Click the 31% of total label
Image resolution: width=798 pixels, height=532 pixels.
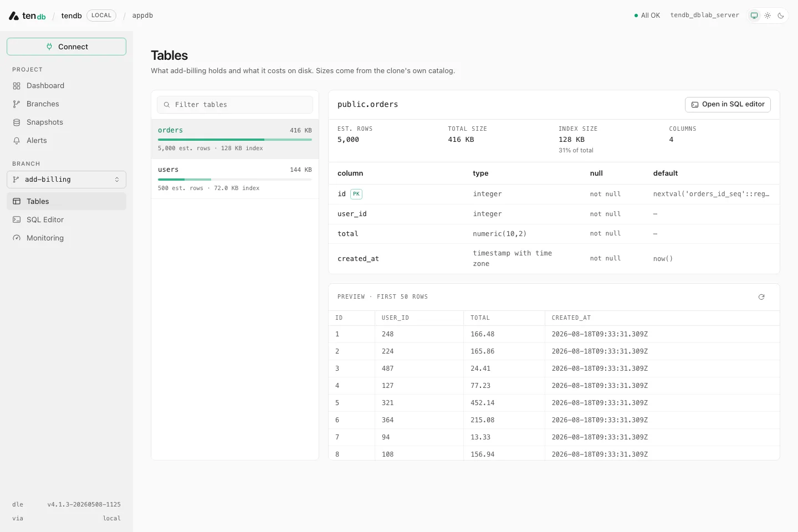click(x=576, y=151)
